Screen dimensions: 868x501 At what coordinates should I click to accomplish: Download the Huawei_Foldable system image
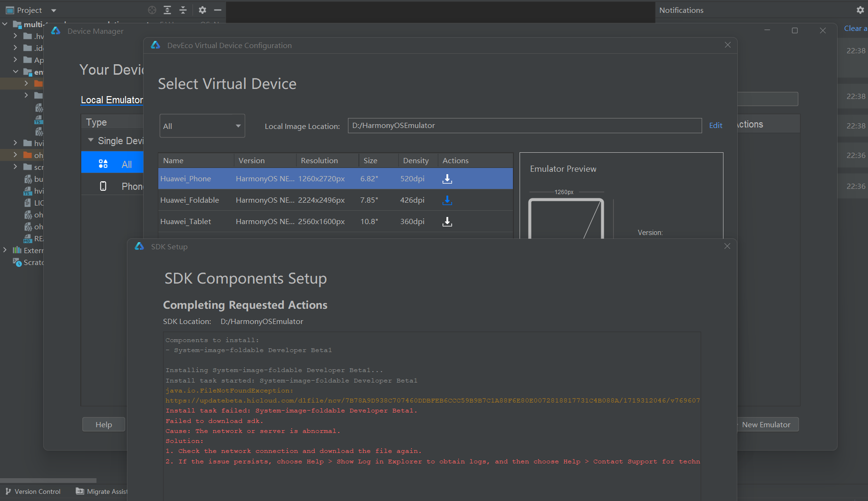(x=447, y=200)
